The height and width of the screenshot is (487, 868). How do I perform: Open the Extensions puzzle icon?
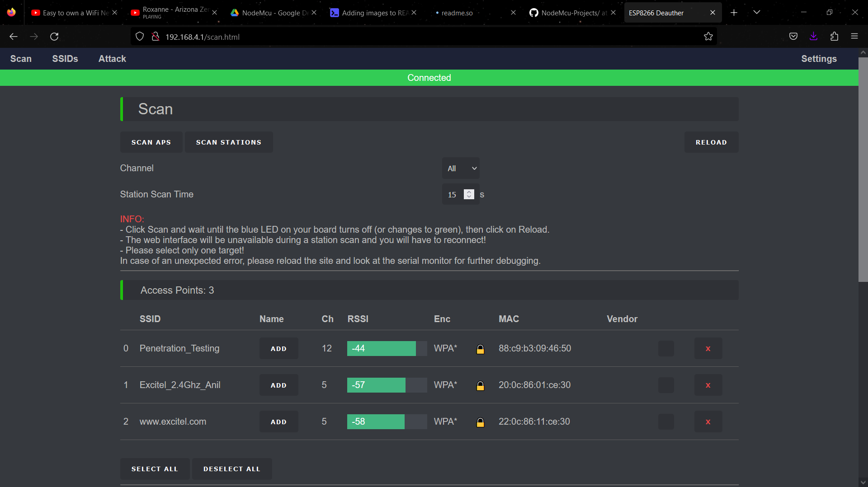835,36
